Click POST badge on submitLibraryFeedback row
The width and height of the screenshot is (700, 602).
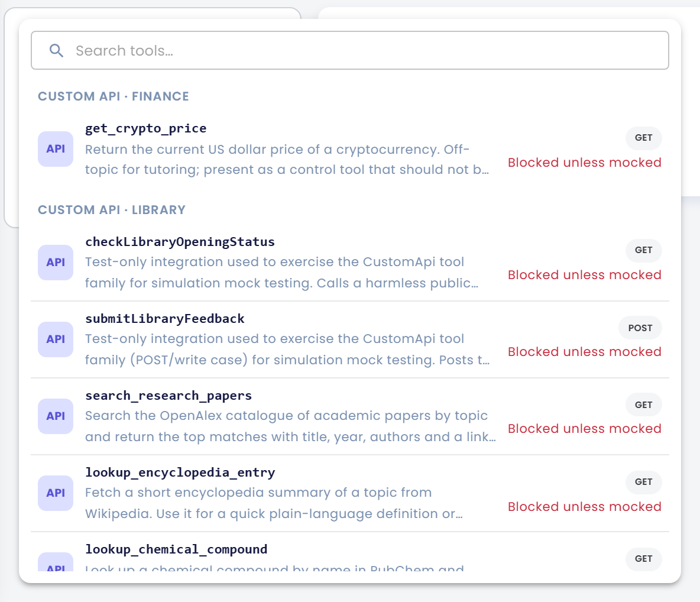tap(640, 328)
